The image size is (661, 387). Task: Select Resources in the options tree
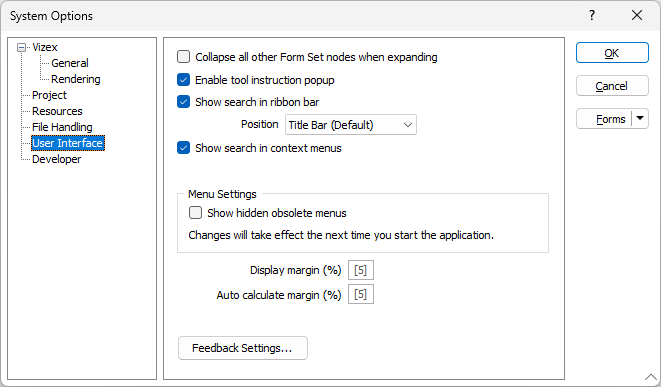point(57,111)
